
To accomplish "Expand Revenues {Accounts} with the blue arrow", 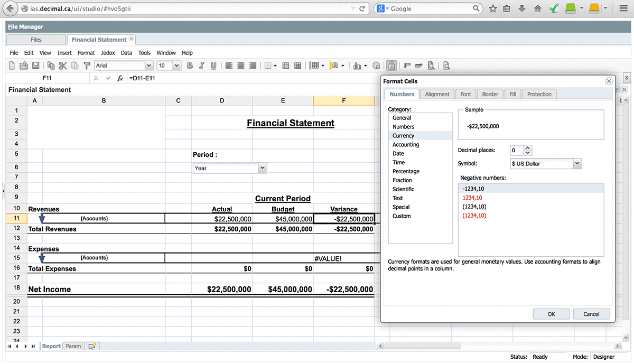I will 42,218.
